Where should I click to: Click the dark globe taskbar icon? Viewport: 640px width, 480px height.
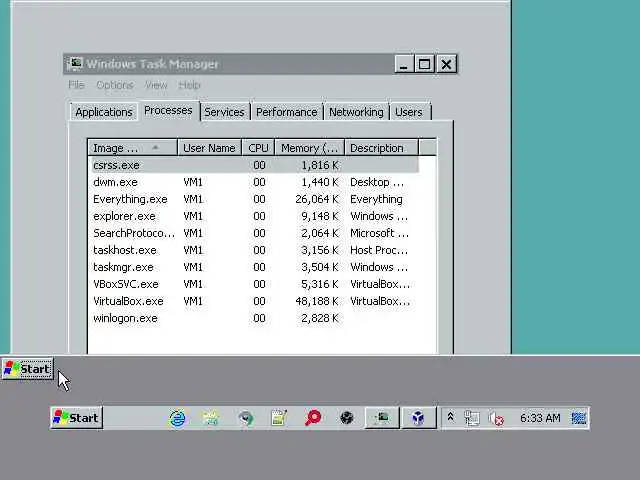347,418
